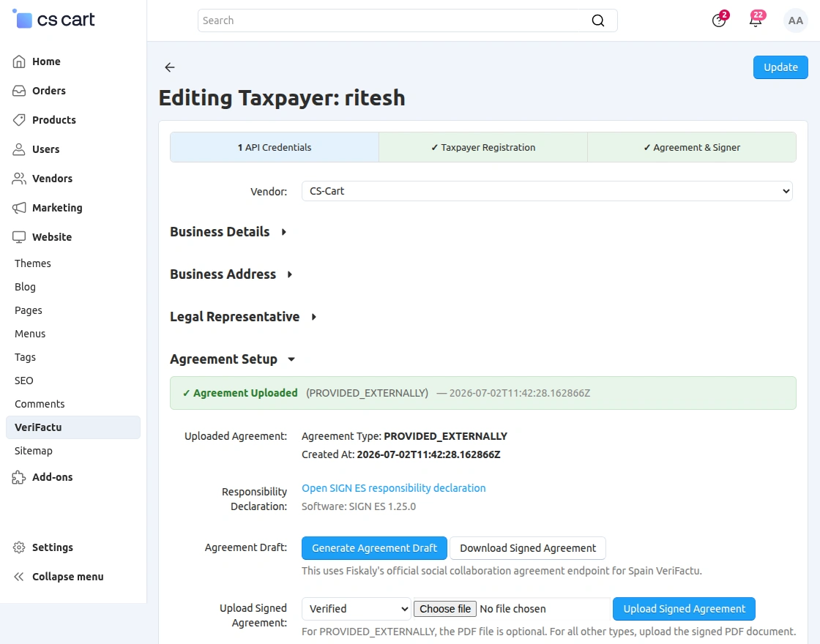
Task: Open the SEO submenu item
Action: [23, 381]
